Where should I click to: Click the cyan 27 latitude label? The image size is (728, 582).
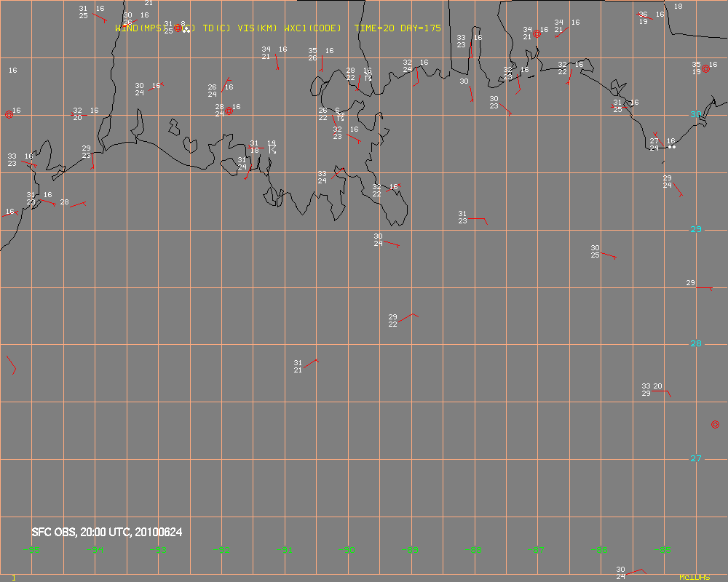(696, 458)
